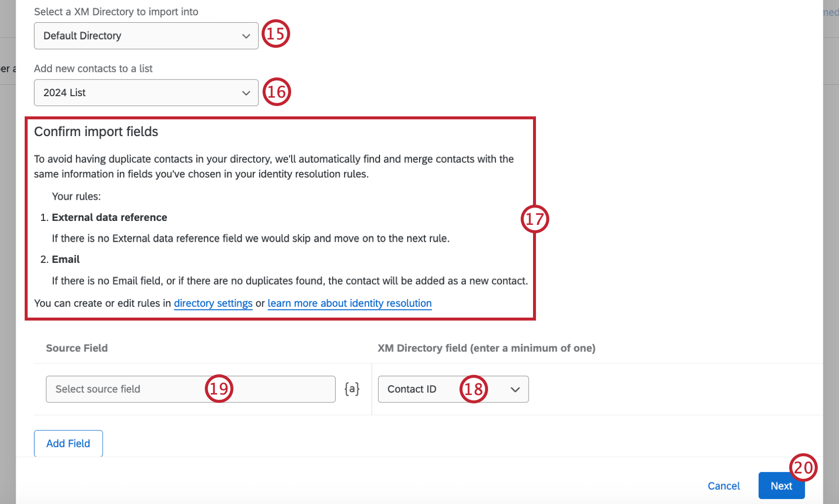Click the {a} piped text icon
The height and width of the screenshot is (504, 839).
(x=351, y=389)
